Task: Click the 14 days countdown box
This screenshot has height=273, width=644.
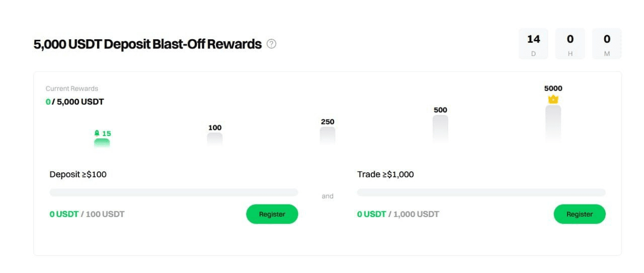Action: point(533,44)
